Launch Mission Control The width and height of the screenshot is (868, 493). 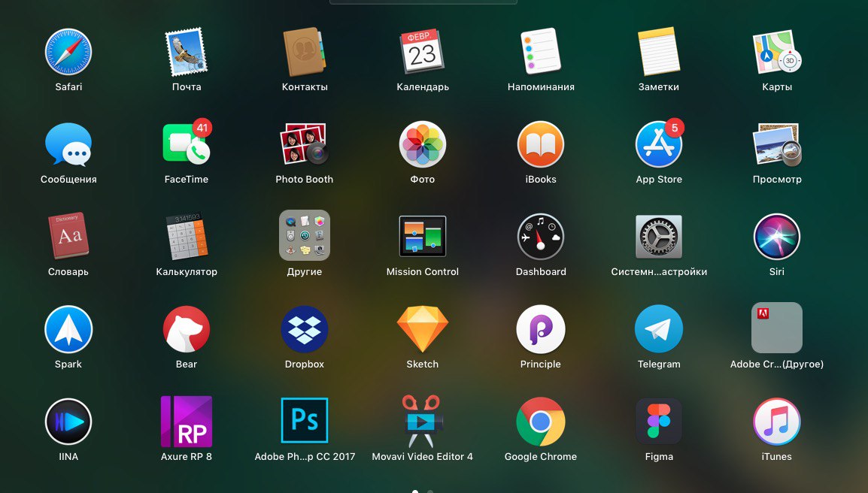coord(423,236)
